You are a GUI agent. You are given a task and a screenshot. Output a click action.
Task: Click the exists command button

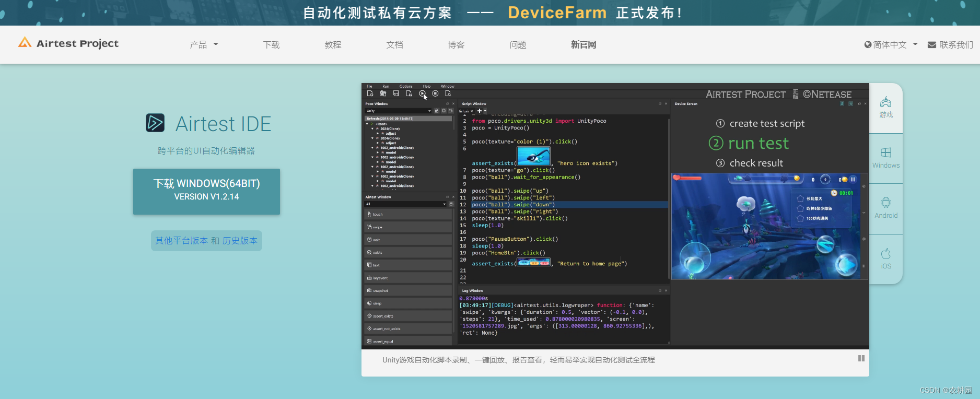click(x=408, y=252)
